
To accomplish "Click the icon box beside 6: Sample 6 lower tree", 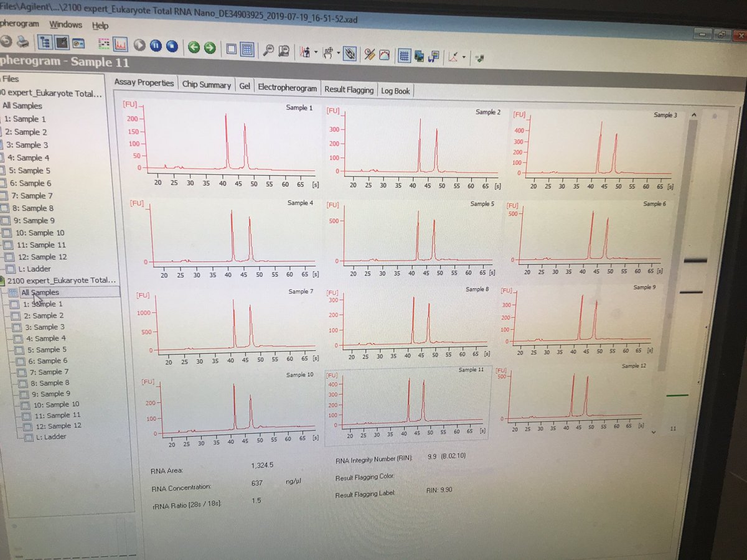I will (21, 361).
